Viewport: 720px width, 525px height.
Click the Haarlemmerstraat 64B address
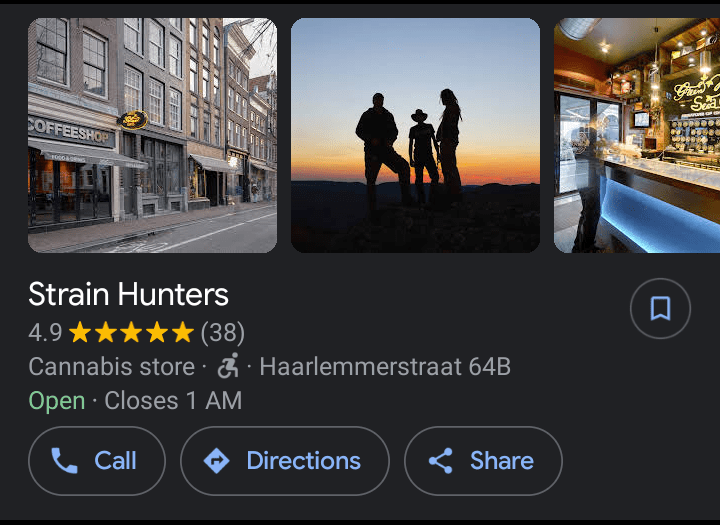385,367
